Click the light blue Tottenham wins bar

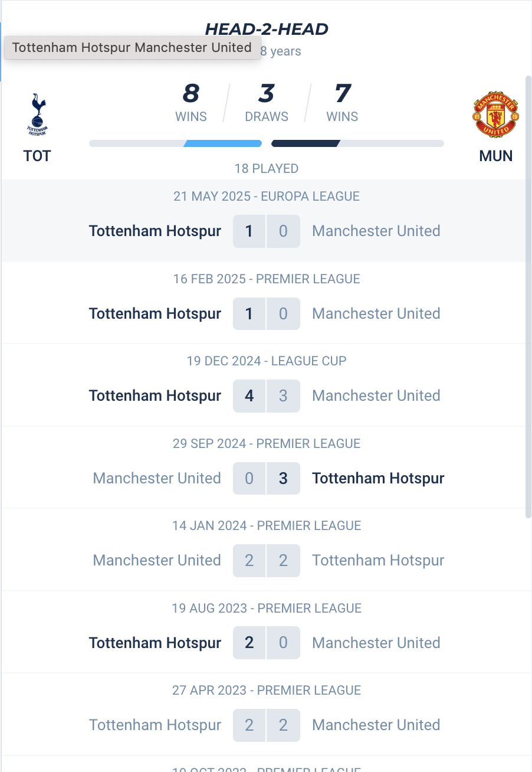[x=222, y=143]
